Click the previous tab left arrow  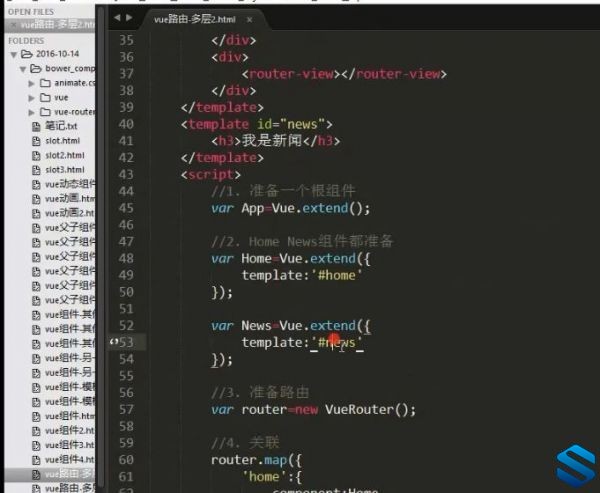(x=117, y=18)
